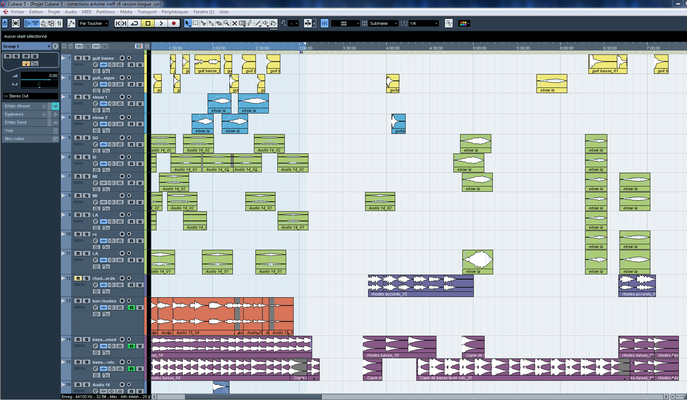Toggle the active project indicator button

(5, 23)
